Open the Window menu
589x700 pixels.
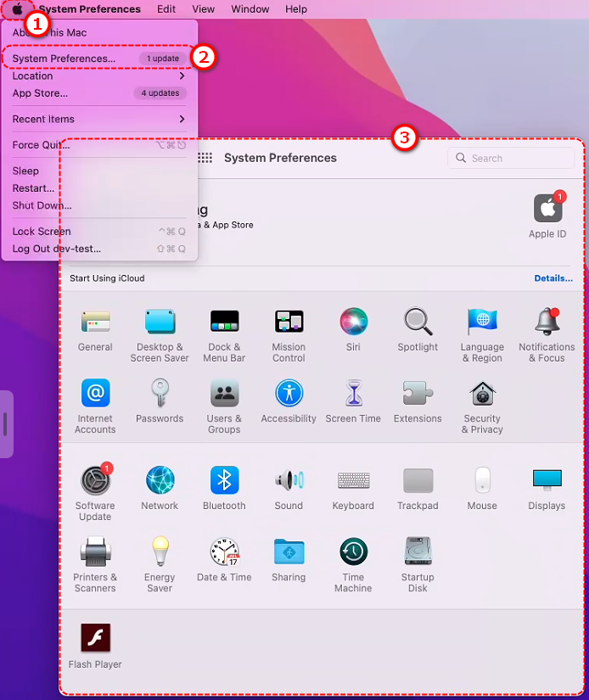point(250,9)
